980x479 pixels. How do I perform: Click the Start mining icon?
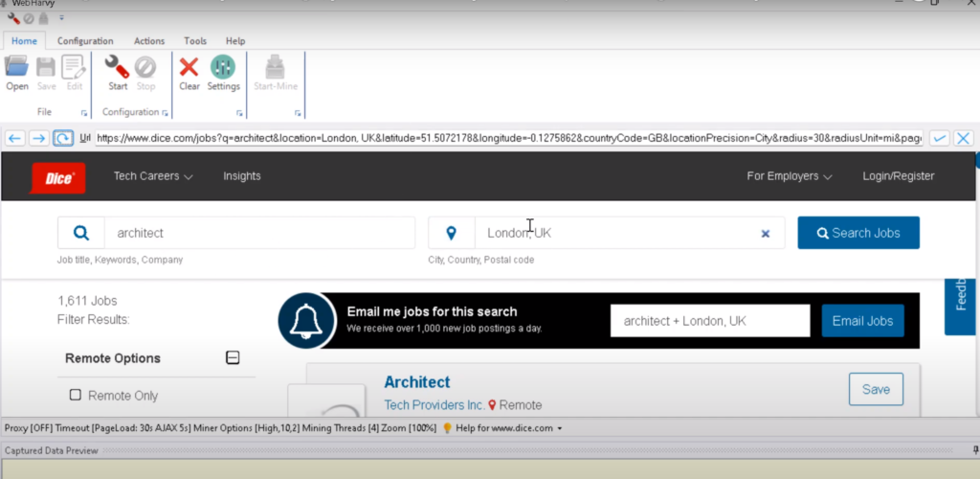click(x=118, y=68)
